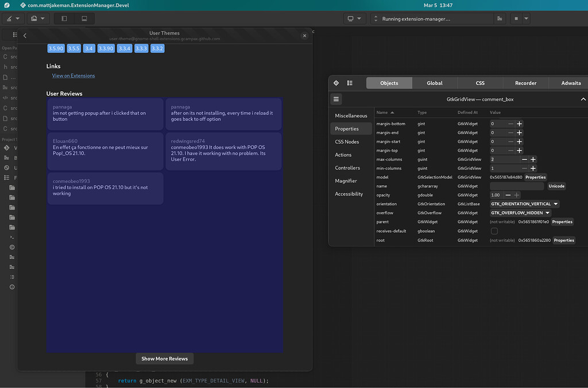Image resolution: width=588 pixels, height=388 pixels.
Task: Click the stop running build button
Action: (x=516, y=18)
